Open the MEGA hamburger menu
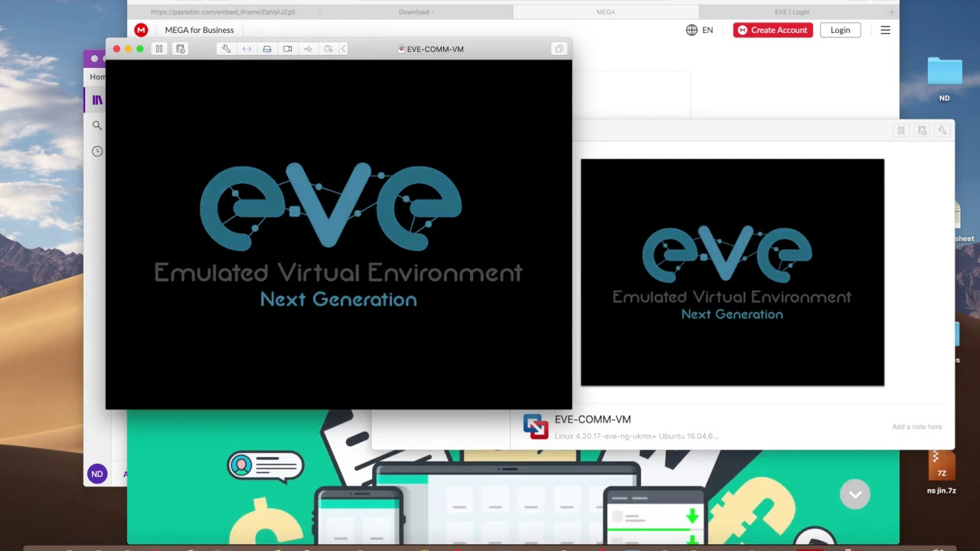 pos(885,30)
